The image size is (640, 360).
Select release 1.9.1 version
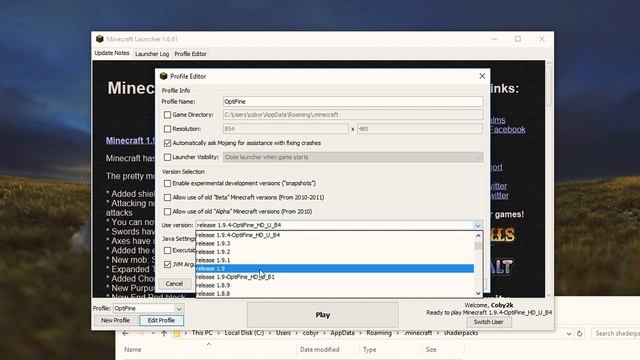pos(335,260)
